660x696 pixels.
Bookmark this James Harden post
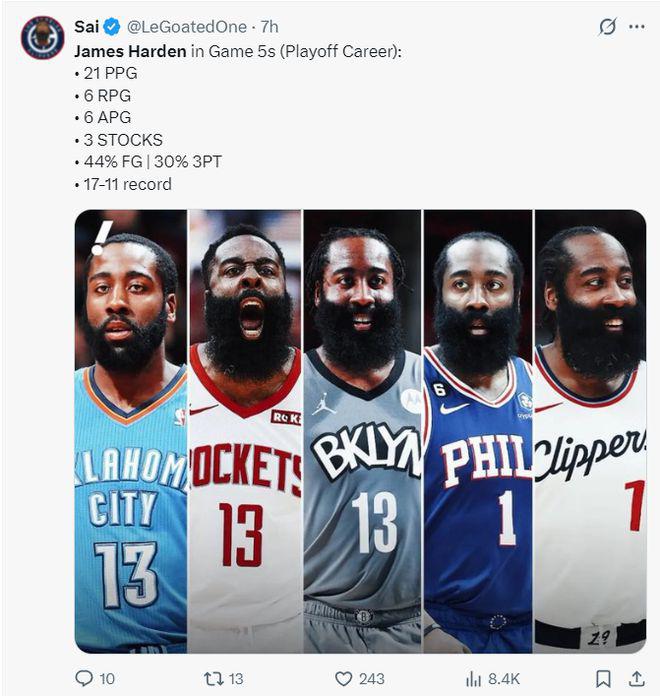(602, 679)
